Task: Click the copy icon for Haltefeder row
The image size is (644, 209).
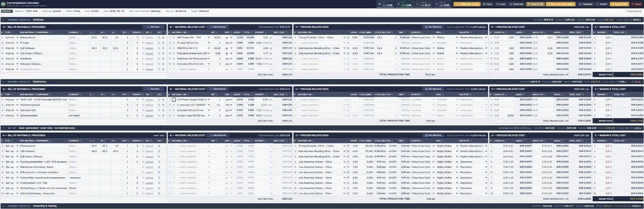Action: pyautogui.click(x=159, y=59)
